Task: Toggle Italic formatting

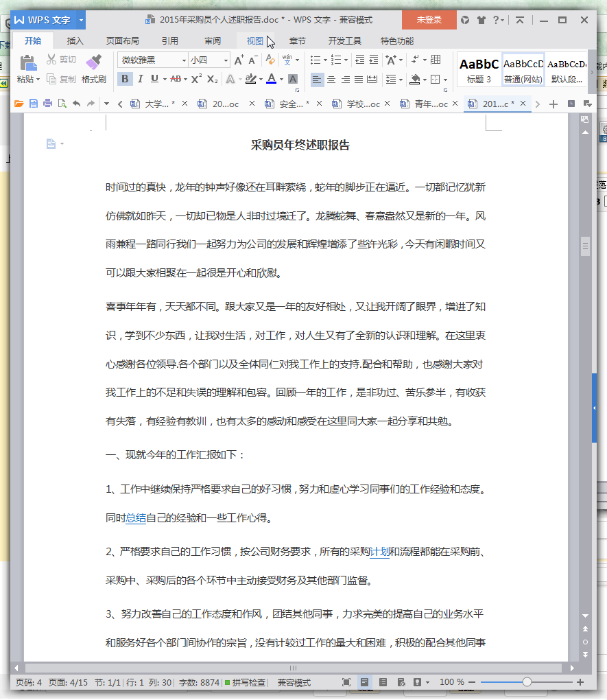Action: pos(140,79)
